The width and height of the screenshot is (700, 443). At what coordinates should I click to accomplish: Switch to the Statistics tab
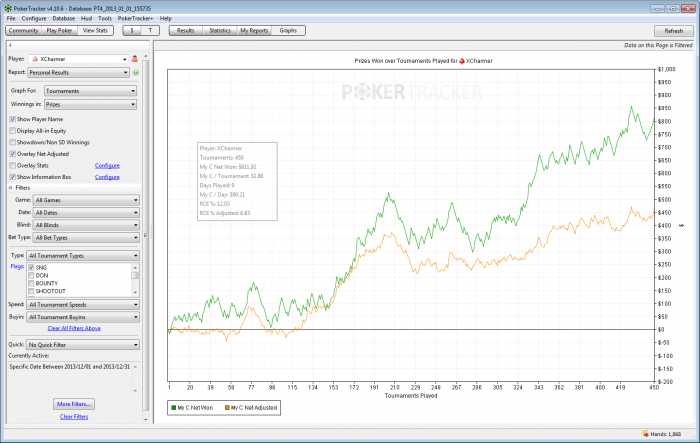pos(219,31)
